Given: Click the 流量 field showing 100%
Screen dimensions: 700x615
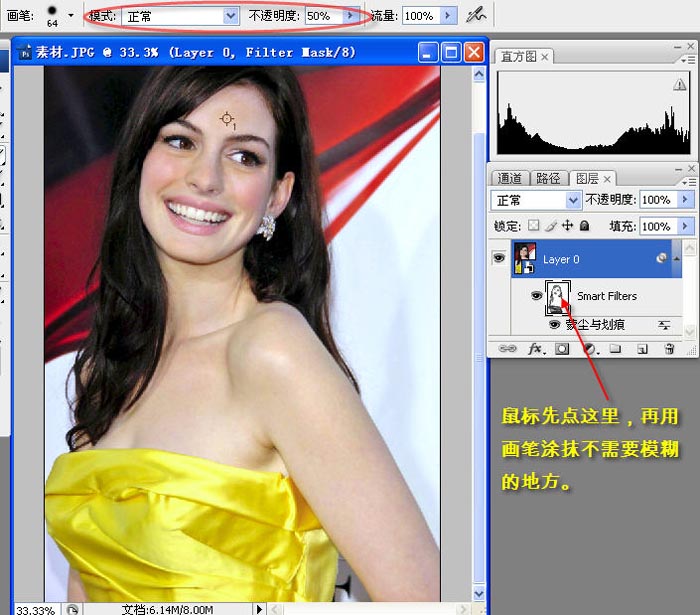Looking at the screenshot, I should pos(421,16).
